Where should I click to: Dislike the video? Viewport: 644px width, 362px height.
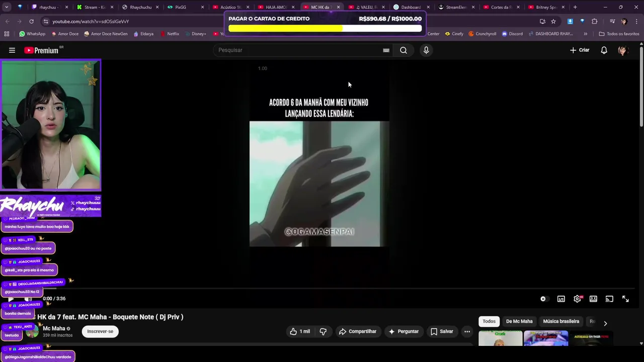coord(323,331)
